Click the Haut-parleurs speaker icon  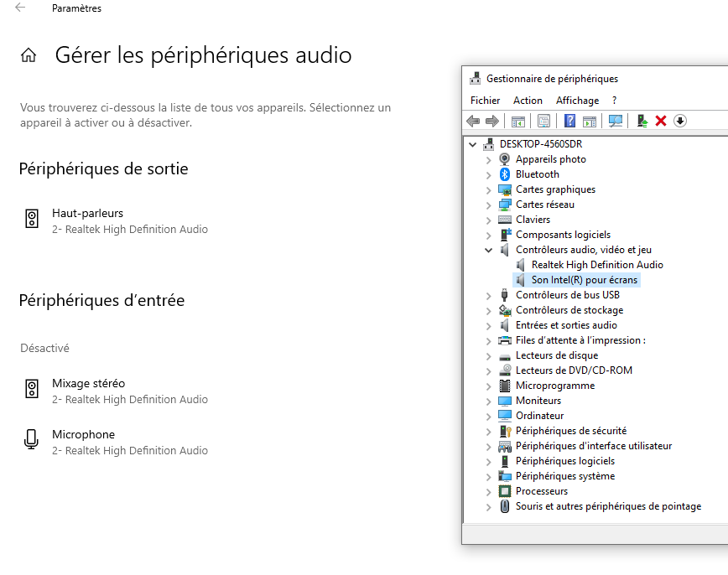click(x=32, y=219)
